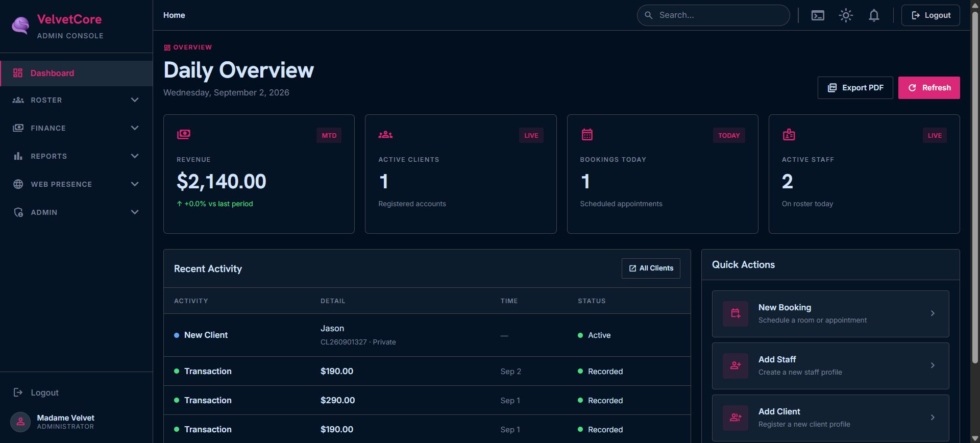Click the Search input field
980x443 pixels.
click(x=714, y=15)
